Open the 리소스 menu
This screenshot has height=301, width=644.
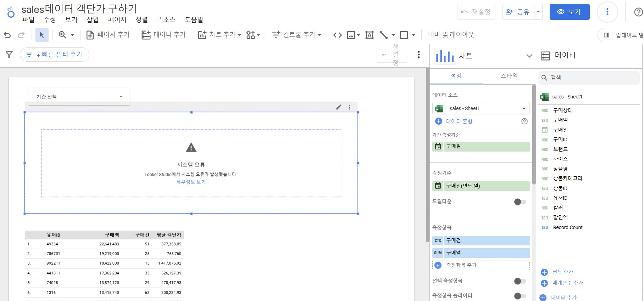pos(166,19)
